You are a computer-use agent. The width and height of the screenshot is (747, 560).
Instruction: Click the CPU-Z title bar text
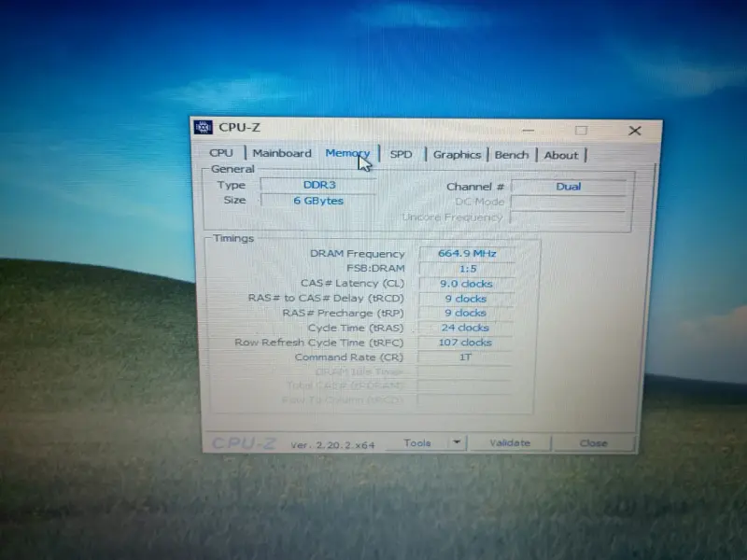[x=239, y=128]
